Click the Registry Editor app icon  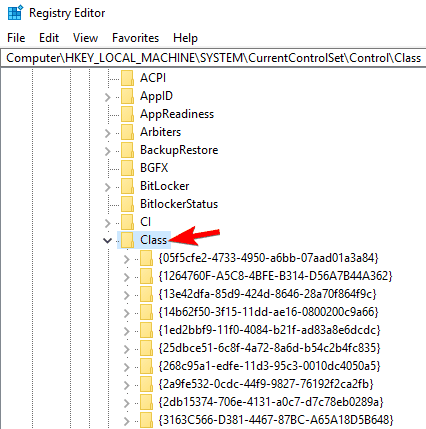pyautogui.click(x=15, y=13)
